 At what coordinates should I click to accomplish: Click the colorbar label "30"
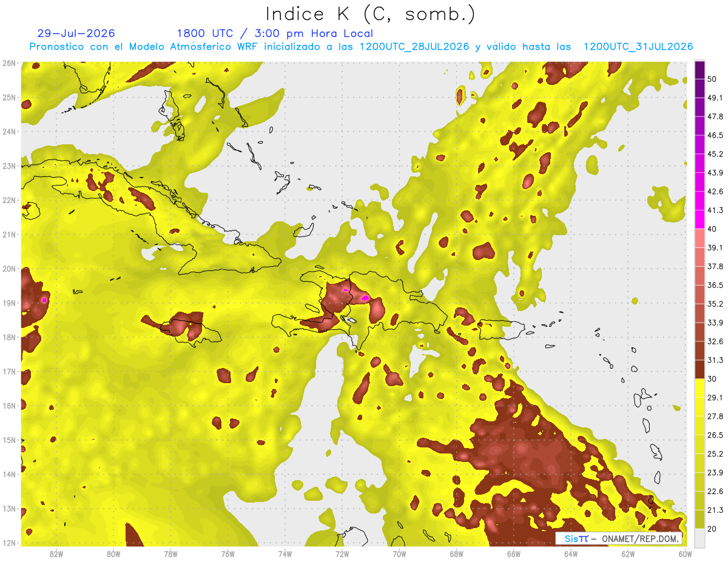(x=712, y=379)
